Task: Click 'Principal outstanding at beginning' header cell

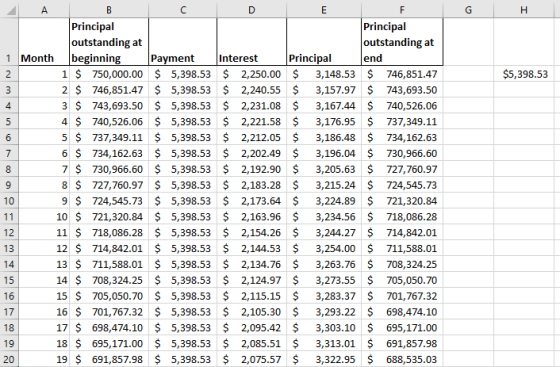Action: tap(109, 42)
